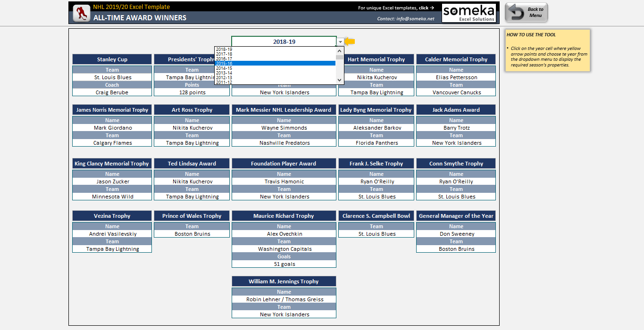
Task: Click 'Wayne Simmonds' name cell
Action: [284, 128]
